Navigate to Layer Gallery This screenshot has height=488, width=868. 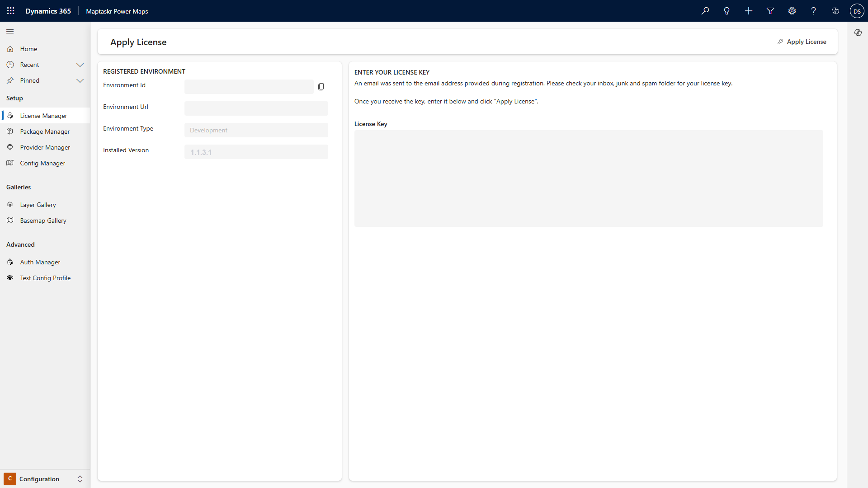(x=38, y=205)
